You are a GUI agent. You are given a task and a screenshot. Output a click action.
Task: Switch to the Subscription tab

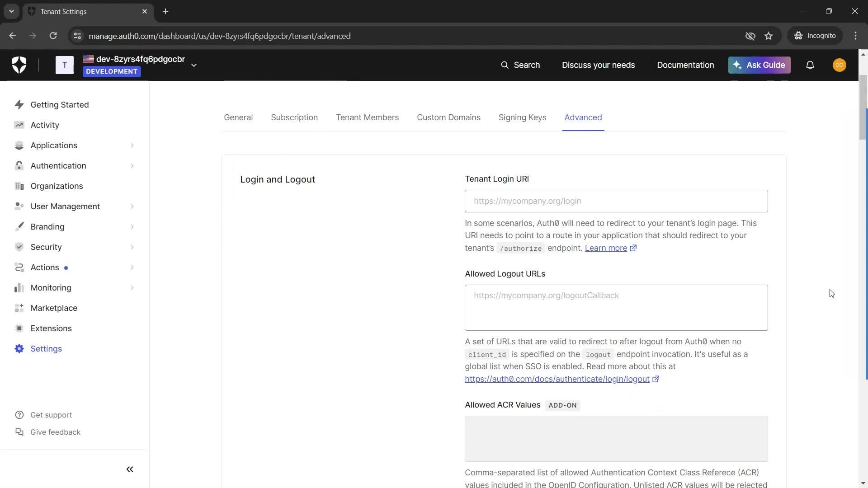tap(294, 117)
